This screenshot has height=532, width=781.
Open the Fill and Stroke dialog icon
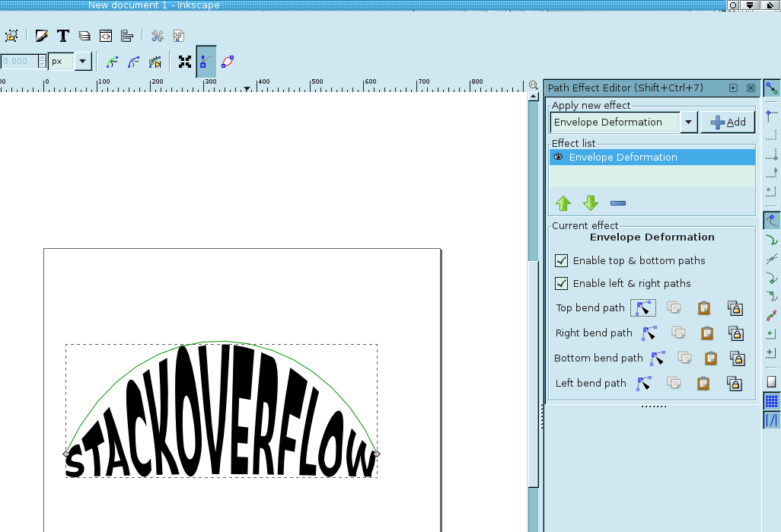click(x=42, y=36)
